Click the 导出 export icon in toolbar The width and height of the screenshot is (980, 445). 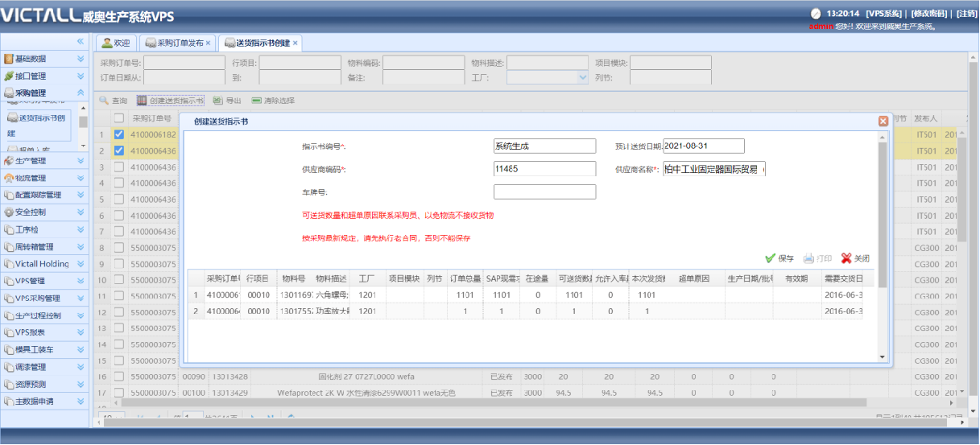coord(217,101)
